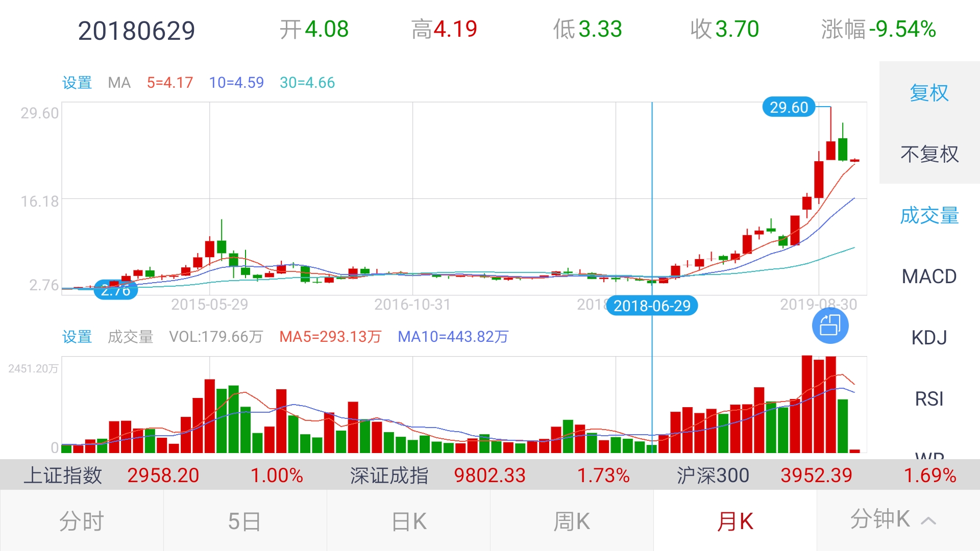Switch indicator to MACD
This screenshot has height=551, width=980.
tap(929, 277)
